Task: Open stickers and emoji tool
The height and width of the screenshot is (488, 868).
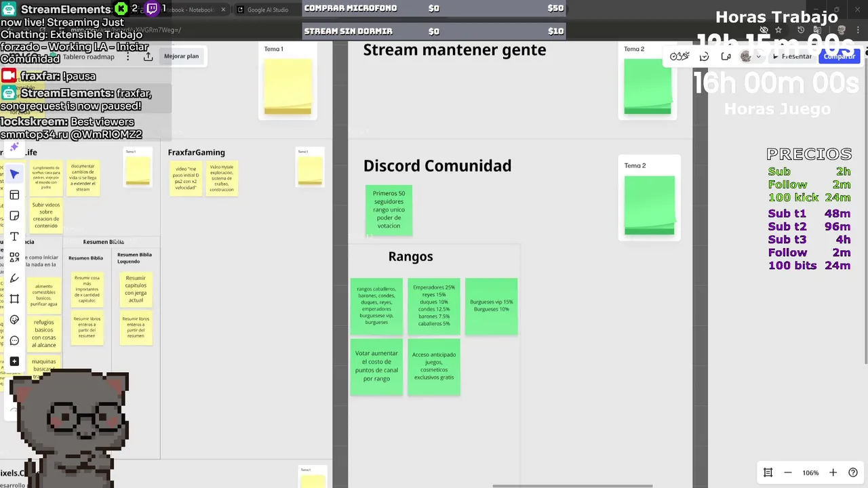Action: 14,319
